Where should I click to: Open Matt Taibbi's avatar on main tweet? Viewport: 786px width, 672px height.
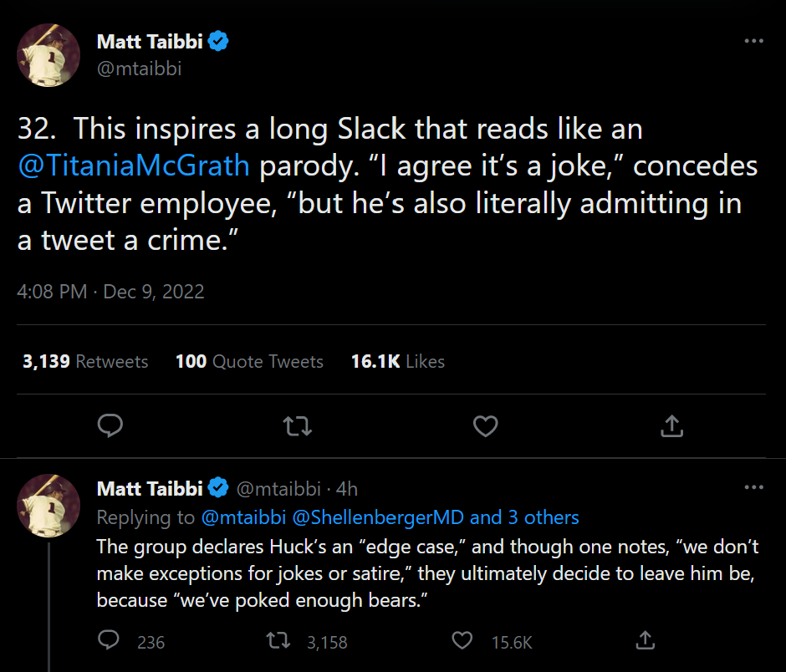48,54
